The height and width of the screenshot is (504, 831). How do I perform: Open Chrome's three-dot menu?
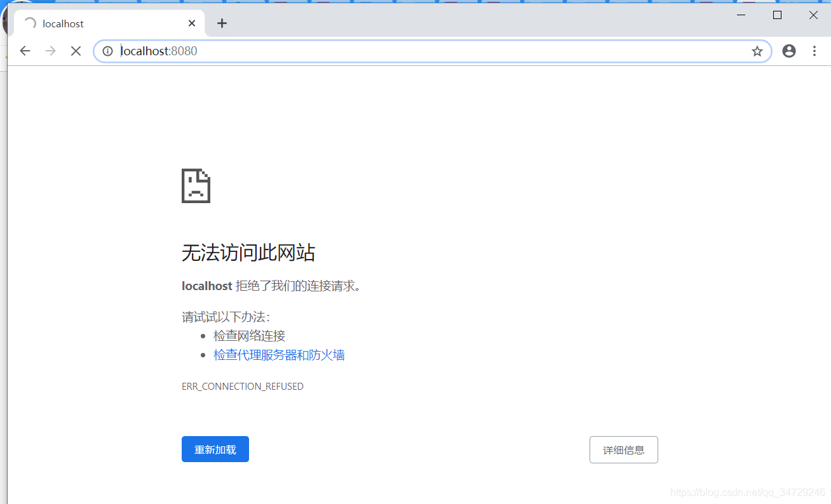pos(814,51)
